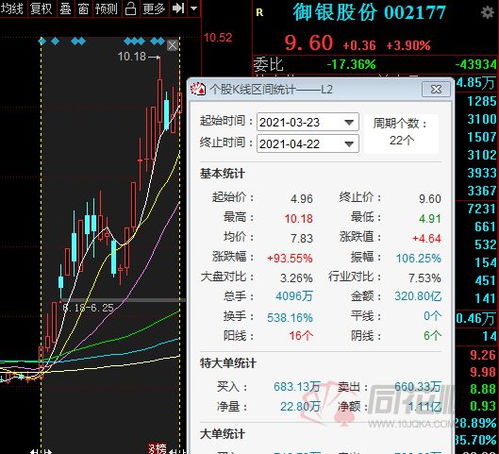The height and width of the screenshot is (454, 499).
Task: Click the order book volume 7231
Action: [x=482, y=209]
